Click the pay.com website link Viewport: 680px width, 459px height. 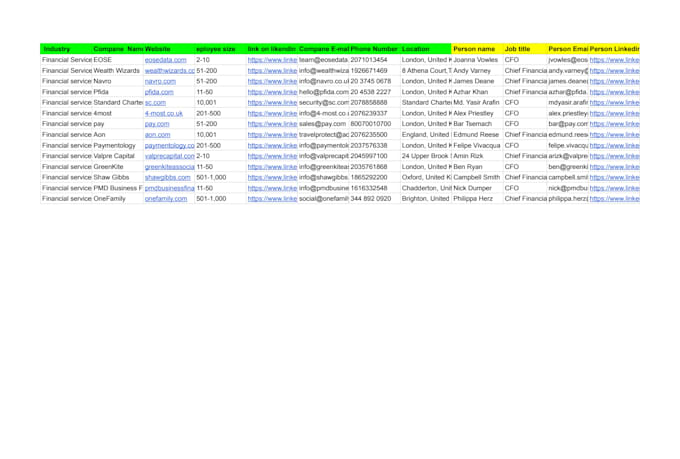157,124
